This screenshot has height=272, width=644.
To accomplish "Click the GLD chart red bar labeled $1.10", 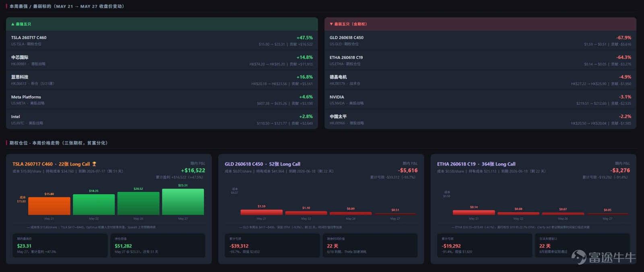I will coord(306,213).
